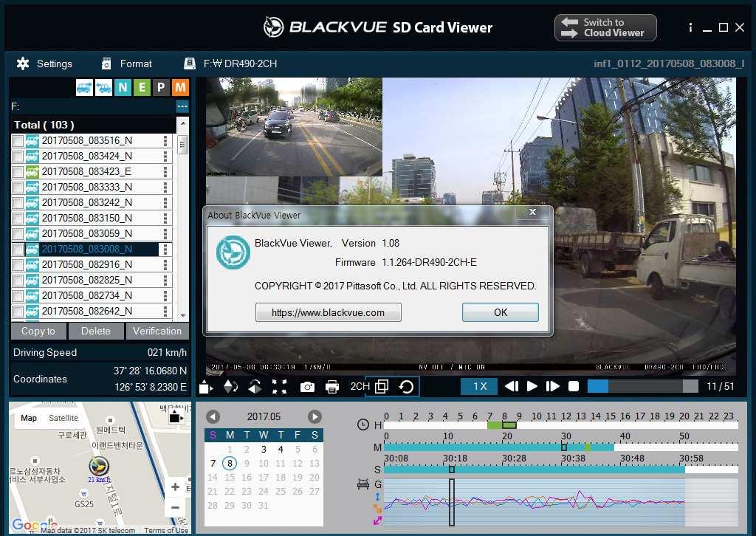
Task: Stop video playback
Action: [573, 387]
